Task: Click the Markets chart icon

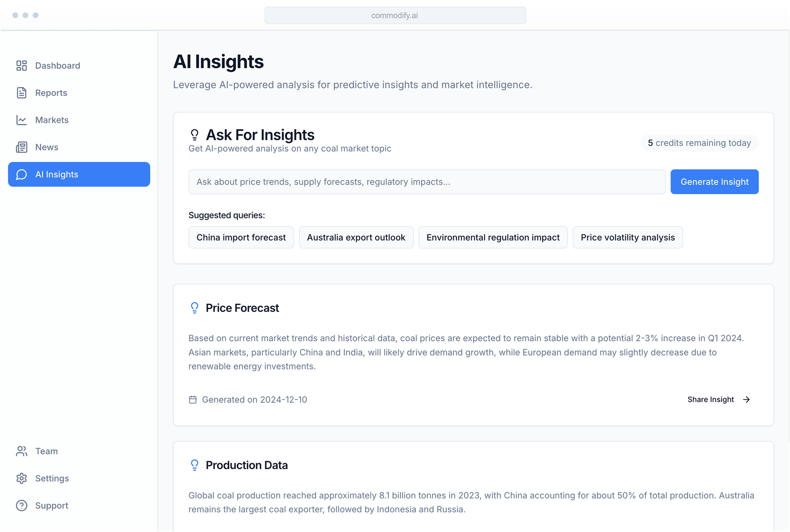Action: coord(21,120)
